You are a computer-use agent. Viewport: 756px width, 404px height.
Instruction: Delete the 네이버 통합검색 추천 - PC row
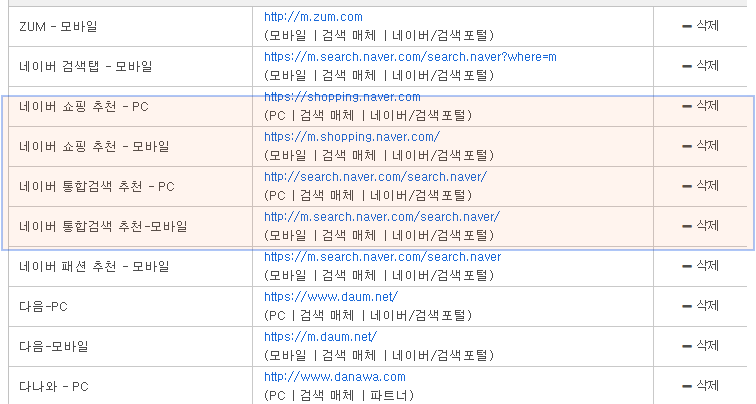[x=701, y=186]
